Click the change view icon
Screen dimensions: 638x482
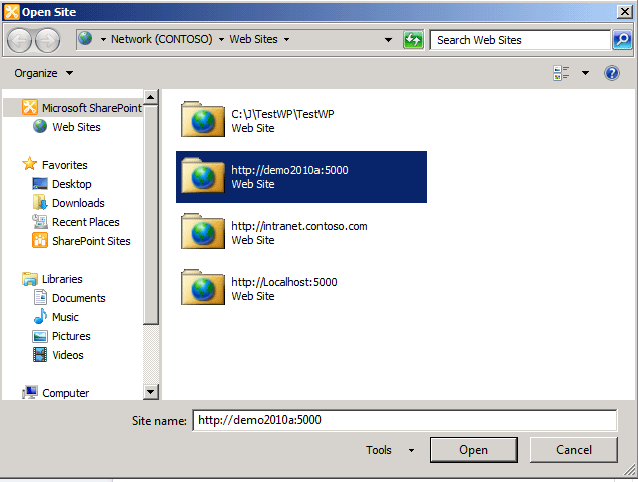(x=561, y=73)
